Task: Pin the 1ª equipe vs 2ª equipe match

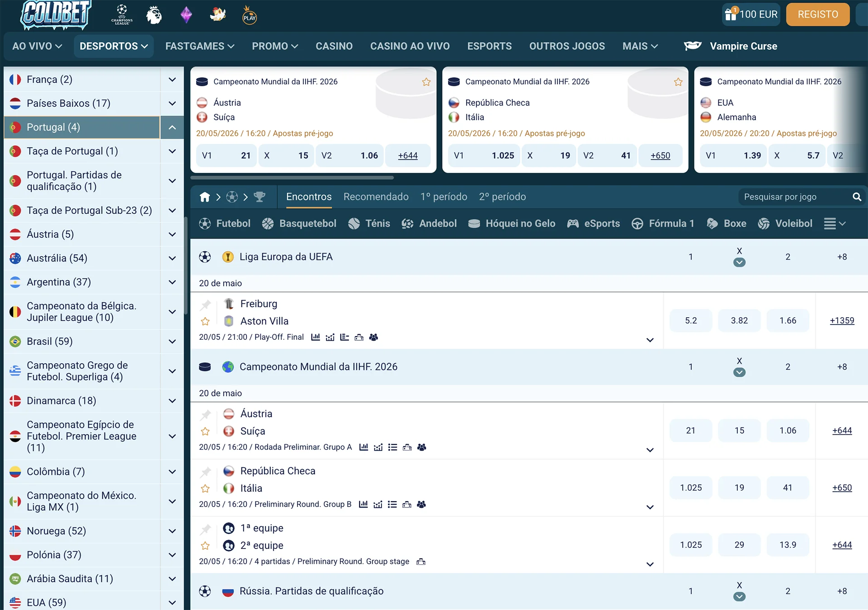Action: pos(206,529)
